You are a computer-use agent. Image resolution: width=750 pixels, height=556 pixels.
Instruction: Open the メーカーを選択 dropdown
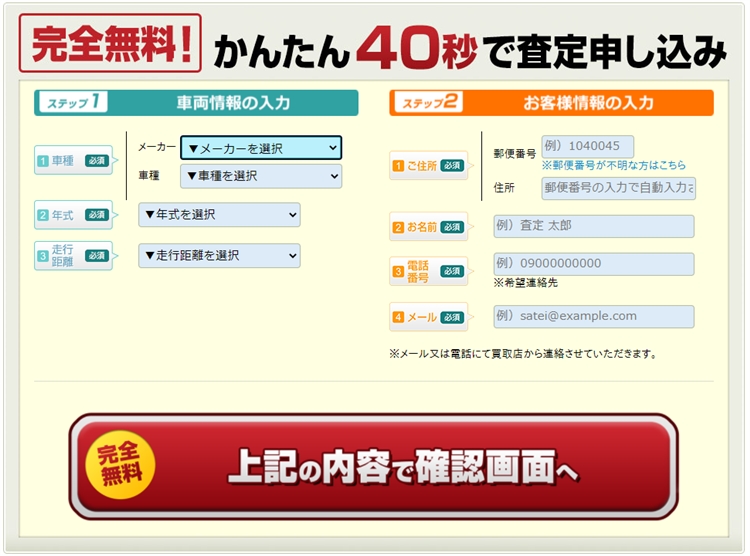tap(260, 148)
